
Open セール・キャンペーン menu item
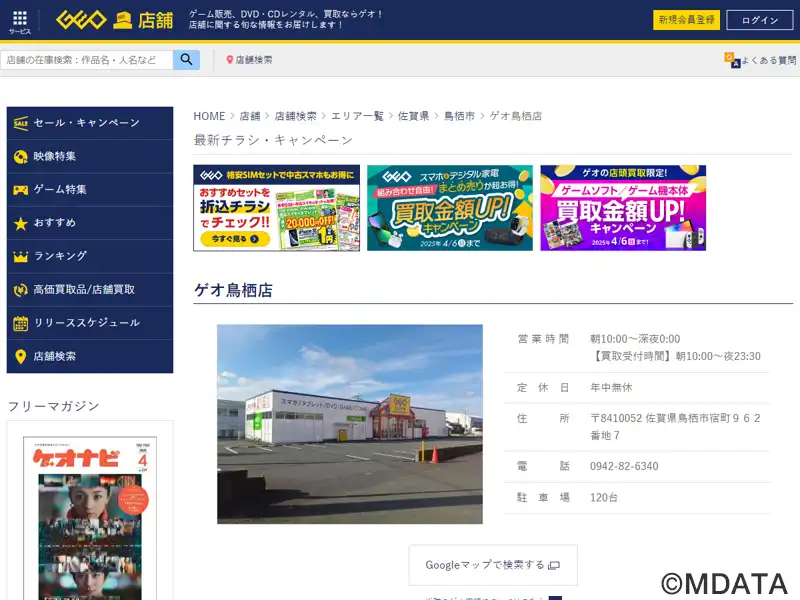(90, 123)
